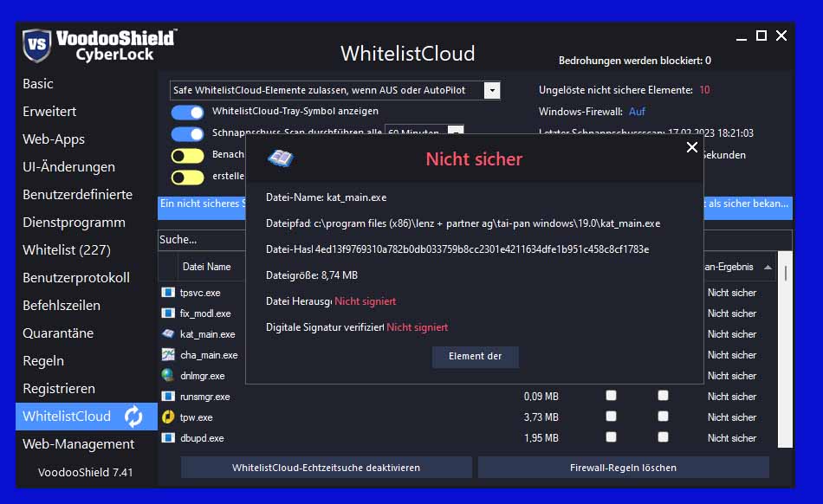Screen dimensions: 823x504
Task: Check second checkbox in runsmgr.exe row
Action: tap(663, 396)
